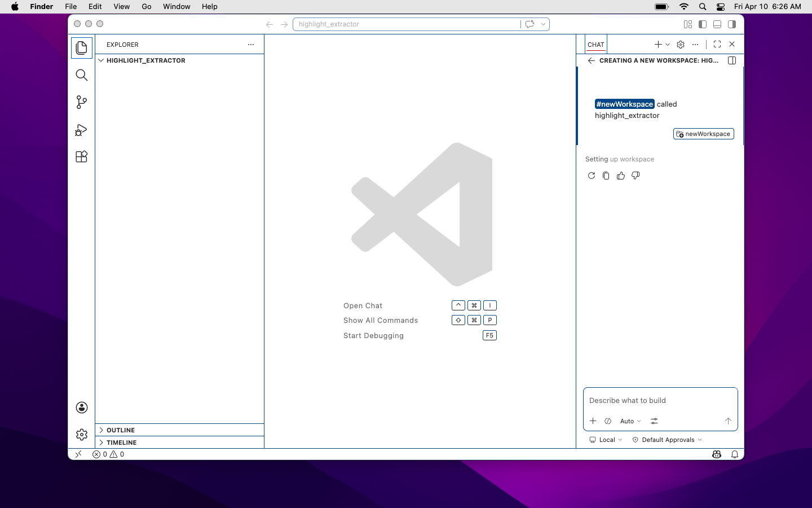Click the Copilot icon in the status bar

coord(716,454)
